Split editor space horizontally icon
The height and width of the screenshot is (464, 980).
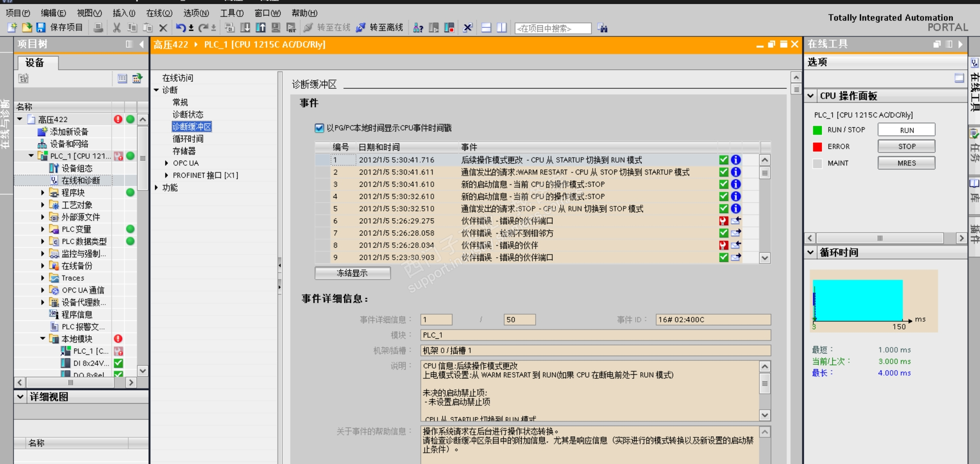click(x=486, y=28)
